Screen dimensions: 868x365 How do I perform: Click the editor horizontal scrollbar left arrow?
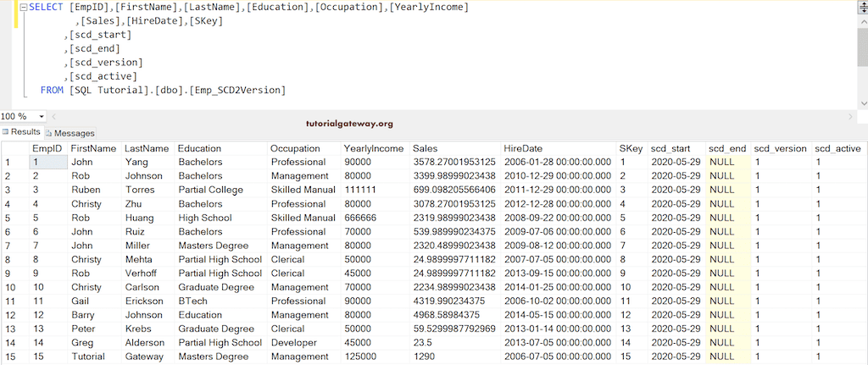coord(54,117)
